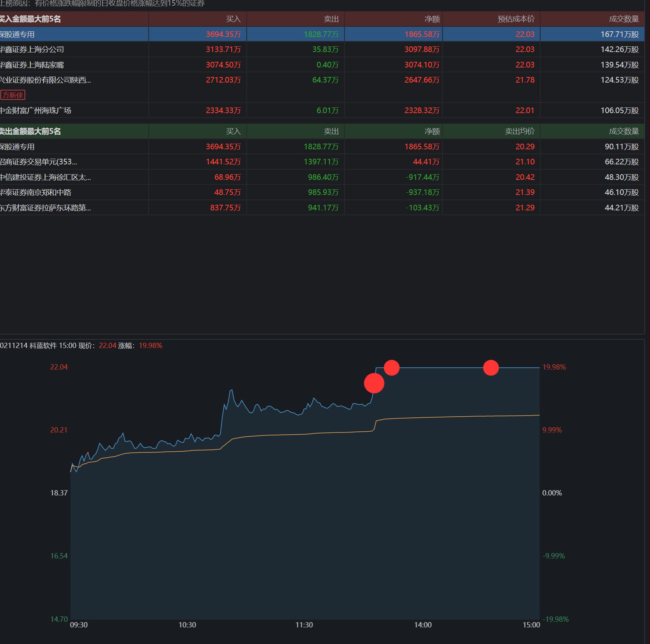This screenshot has height=644, width=650.
Task: Click 1397.11万 sell amount cell
Action: (x=321, y=162)
